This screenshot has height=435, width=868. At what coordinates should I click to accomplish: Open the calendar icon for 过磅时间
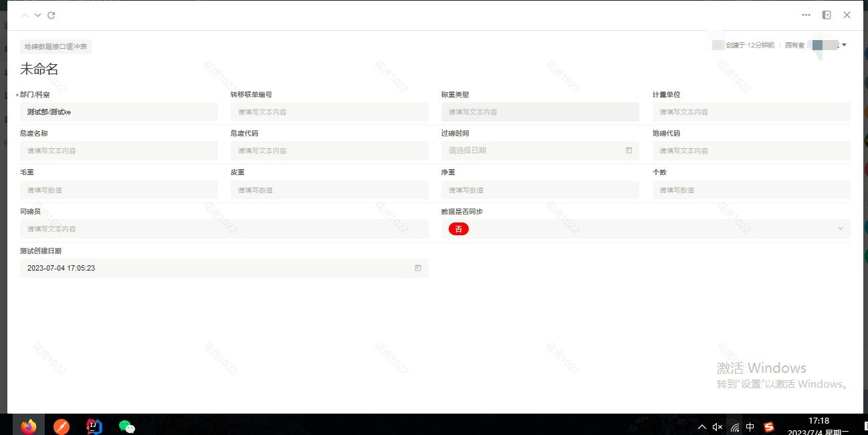coord(628,150)
